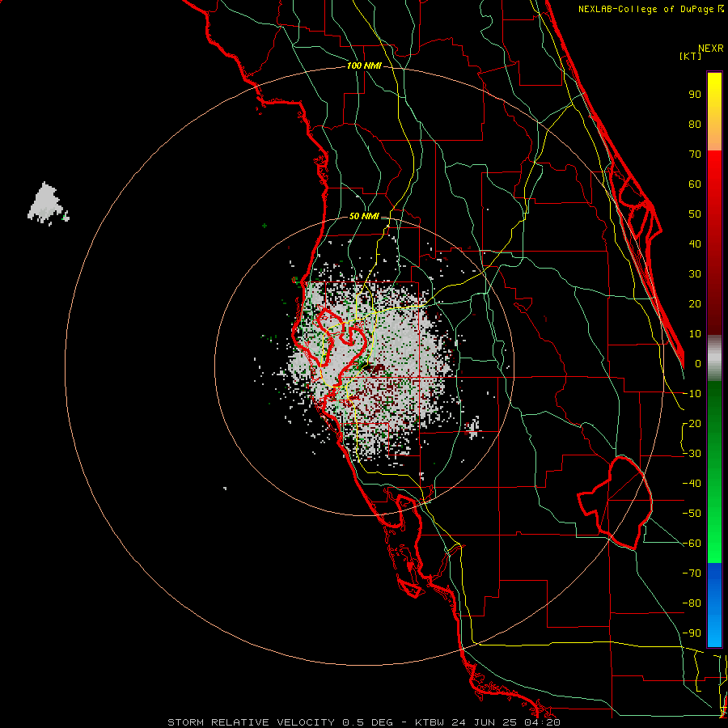Click the -30 value on velocity scale
Viewport: 728px width, 728px height.
692,454
